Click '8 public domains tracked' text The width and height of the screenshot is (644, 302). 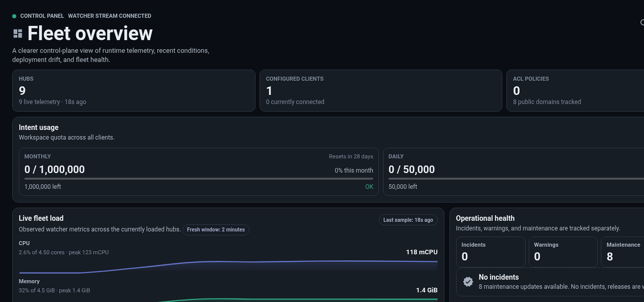pyautogui.click(x=547, y=102)
